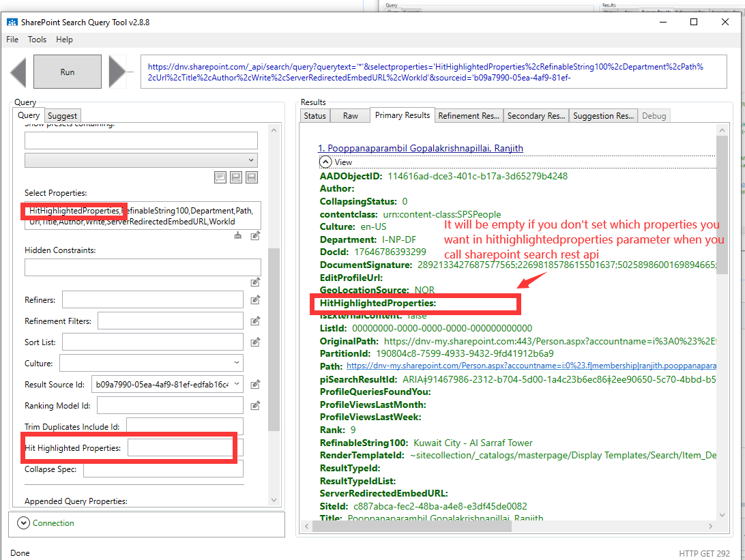Click the save-as new preset icon

(x=236, y=177)
